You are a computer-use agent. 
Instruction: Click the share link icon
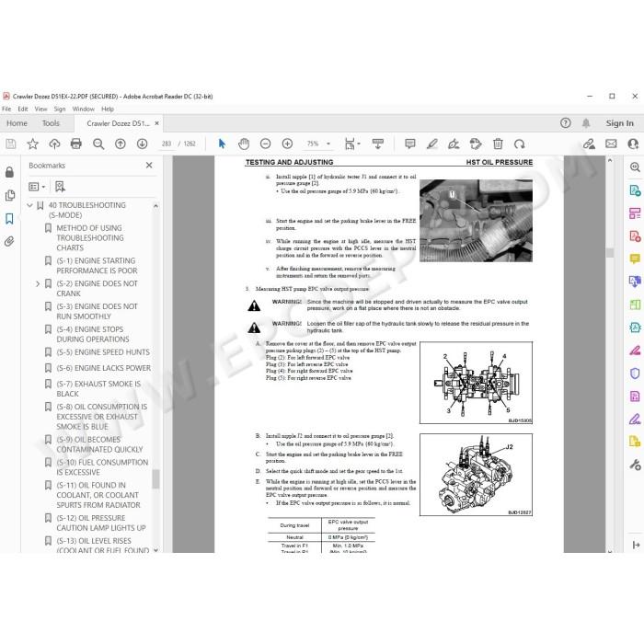click(x=589, y=144)
